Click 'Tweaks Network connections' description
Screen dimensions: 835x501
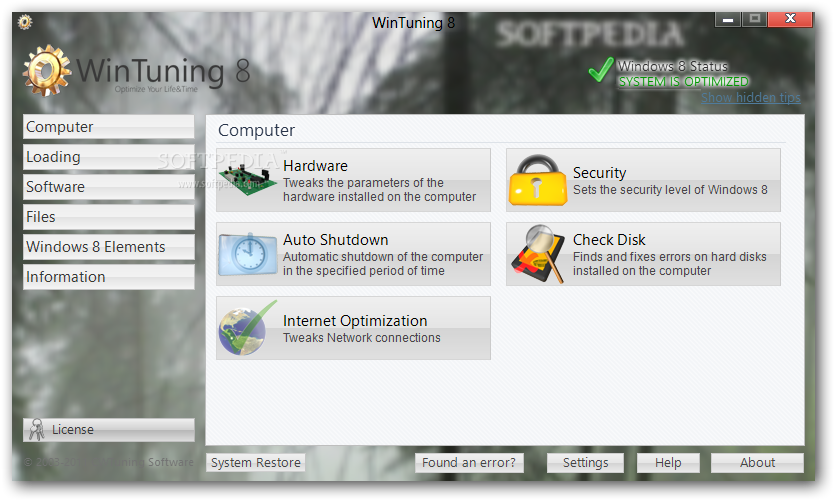[362, 338]
